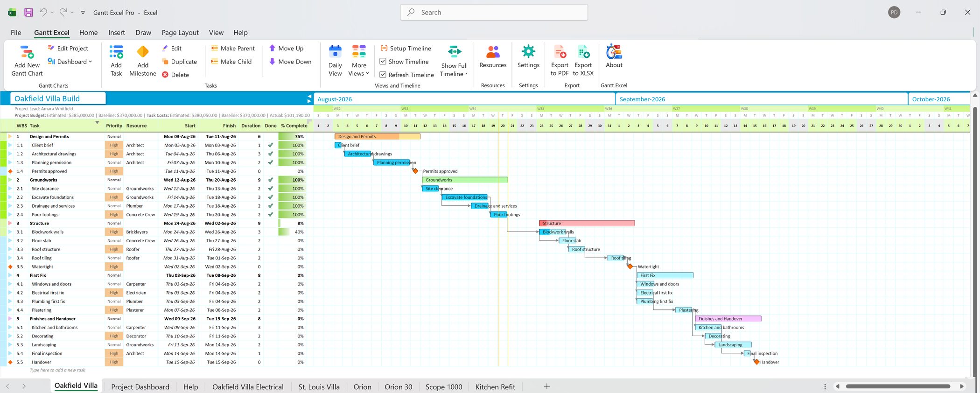Collapse the Finishes and Handover group arrow
Viewport: 980px width, 393px height.
click(10, 319)
